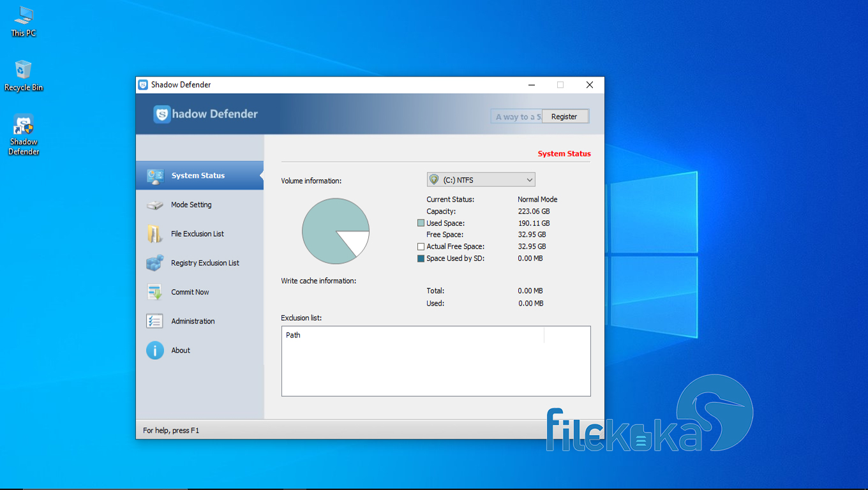The image size is (868, 490).
Task: Select the This PC desktop icon
Action: 24,22
